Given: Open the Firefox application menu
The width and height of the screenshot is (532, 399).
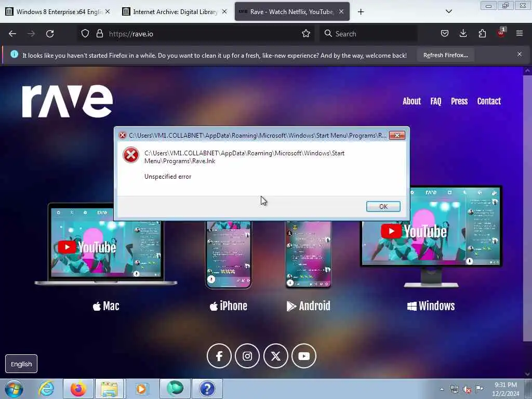Looking at the screenshot, I should tap(520, 34).
